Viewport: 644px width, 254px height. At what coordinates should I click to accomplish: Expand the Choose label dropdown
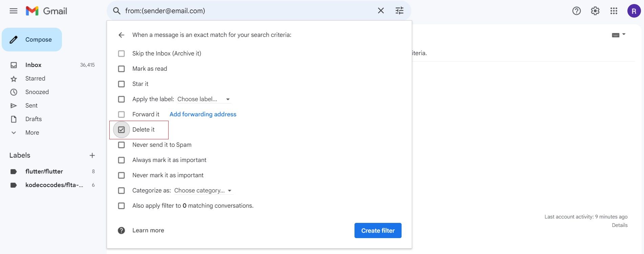tap(203, 99)
